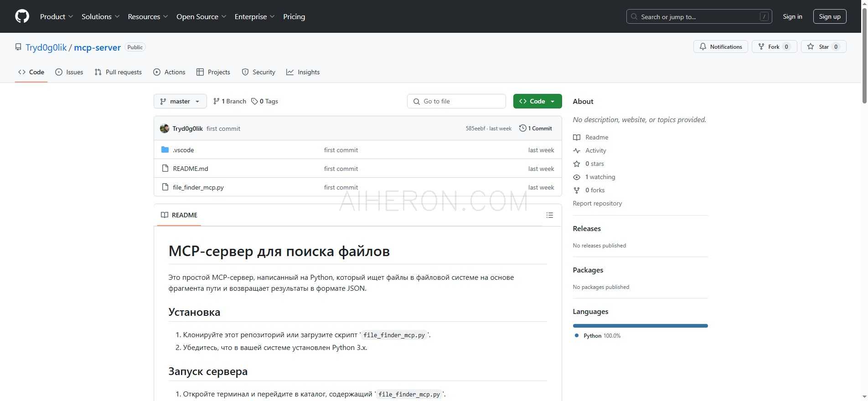Open the green Code dropdown button

point(537,101)
